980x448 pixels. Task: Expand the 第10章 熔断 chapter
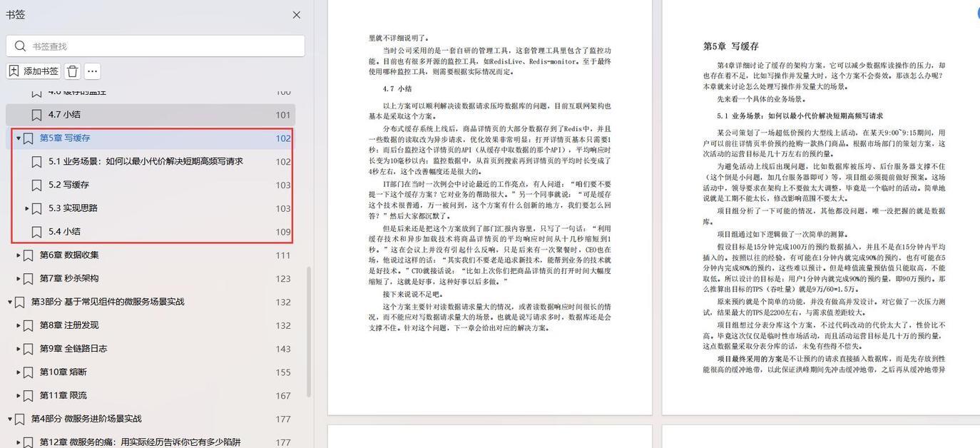point(19,372)
